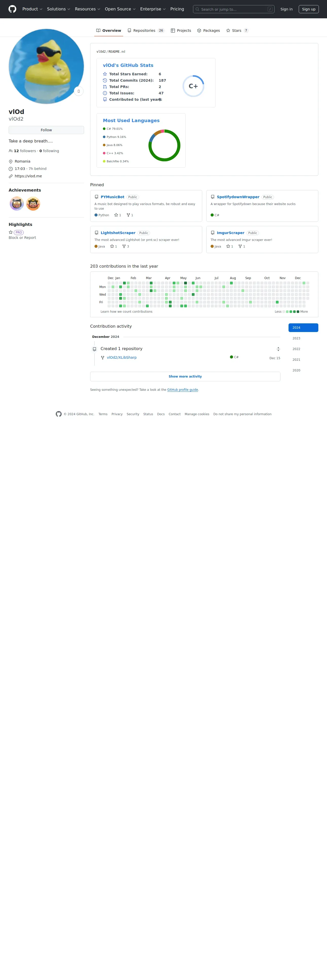Click Show more activity button
The image size is (327, 980).
[185, 376]
